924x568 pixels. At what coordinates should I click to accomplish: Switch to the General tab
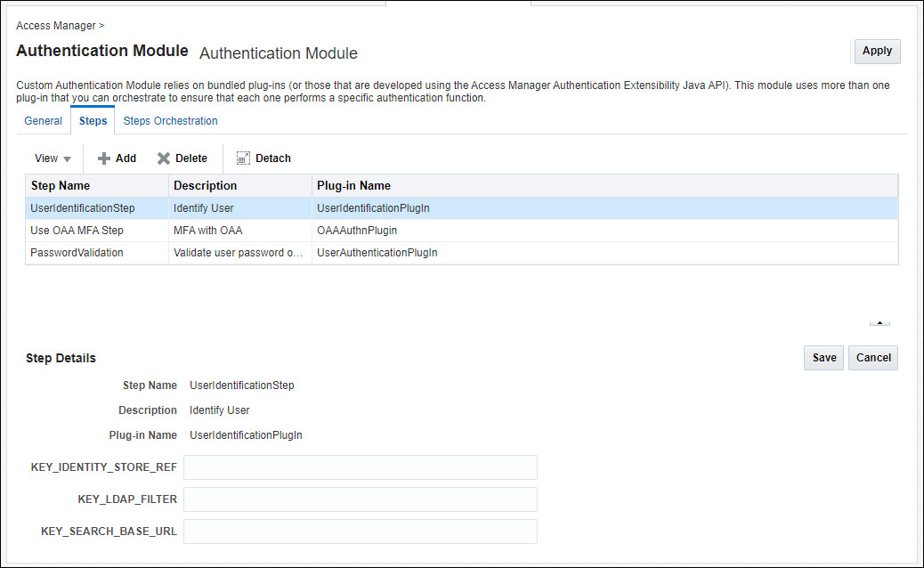tap(43, 120)
